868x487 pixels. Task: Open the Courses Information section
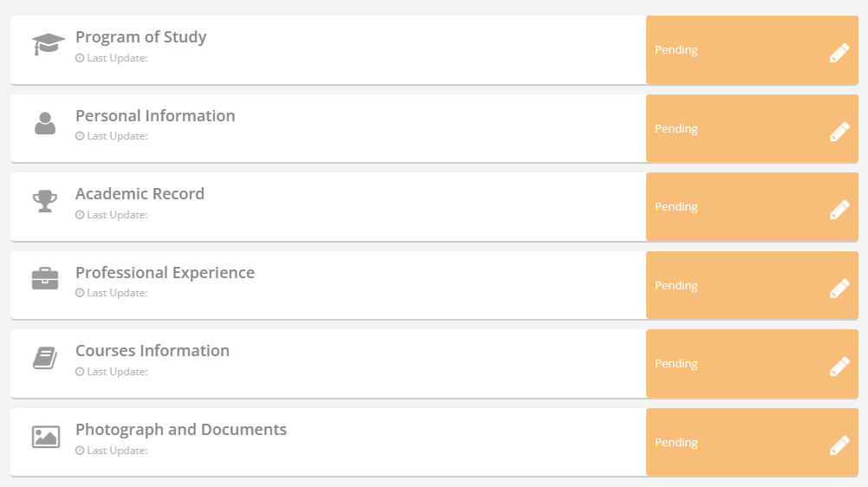[152, 351]
